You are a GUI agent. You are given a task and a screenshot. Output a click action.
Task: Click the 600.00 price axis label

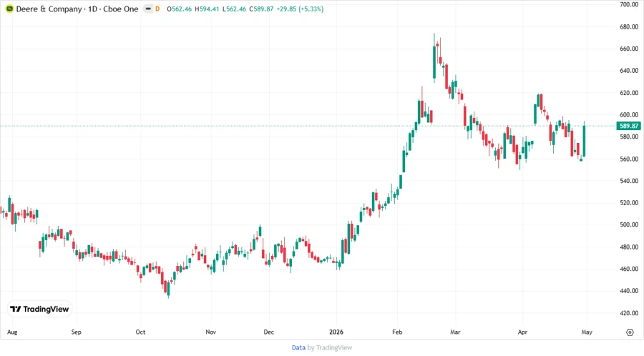coord(629,115)
